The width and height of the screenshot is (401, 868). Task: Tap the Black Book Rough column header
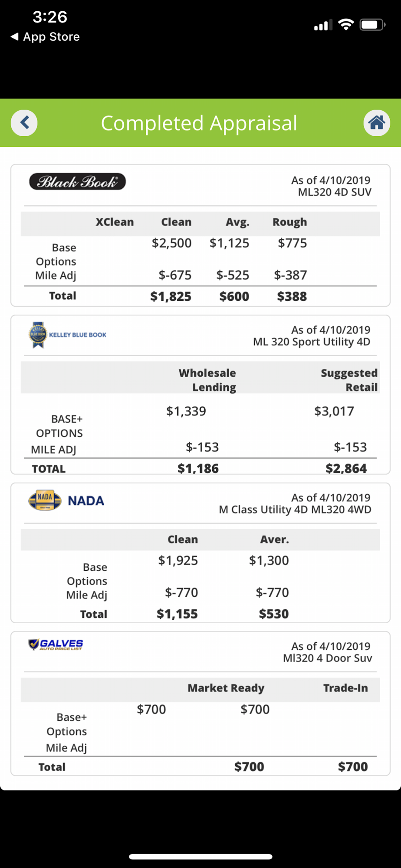(x=289, y=222)
